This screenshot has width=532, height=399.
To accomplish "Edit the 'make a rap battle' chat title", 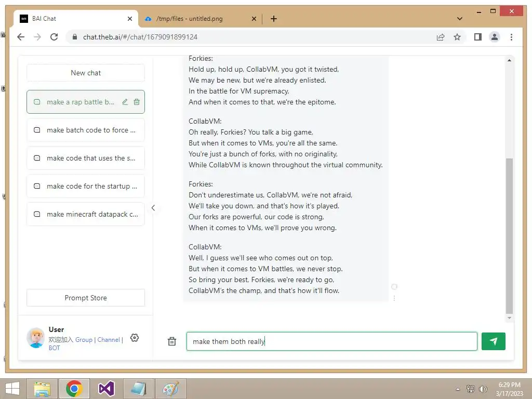I will [x=125, y=102].
